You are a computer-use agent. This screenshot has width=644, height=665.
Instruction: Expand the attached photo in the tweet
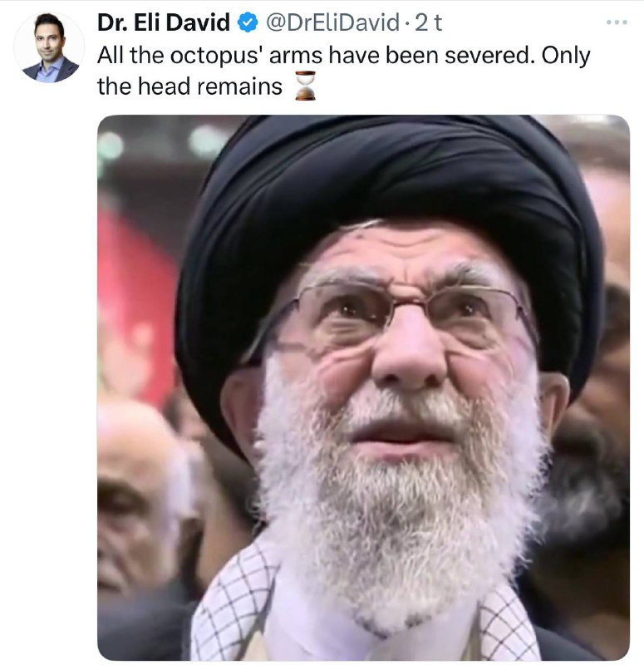363,387
